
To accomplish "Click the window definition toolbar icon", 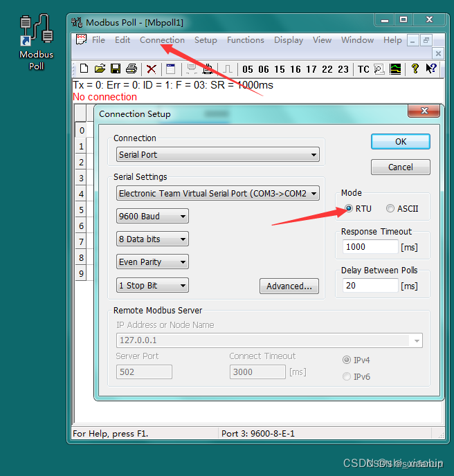I will coord(171,69).
